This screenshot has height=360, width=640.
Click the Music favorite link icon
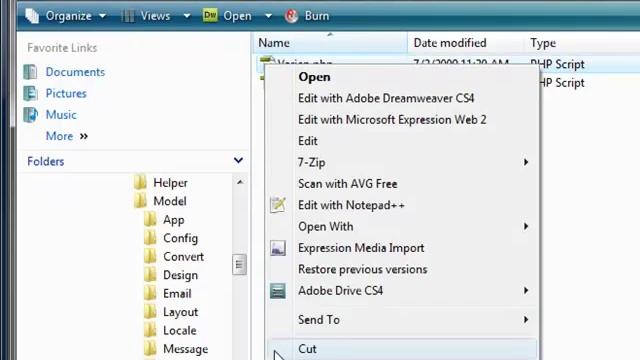(30, 115)
